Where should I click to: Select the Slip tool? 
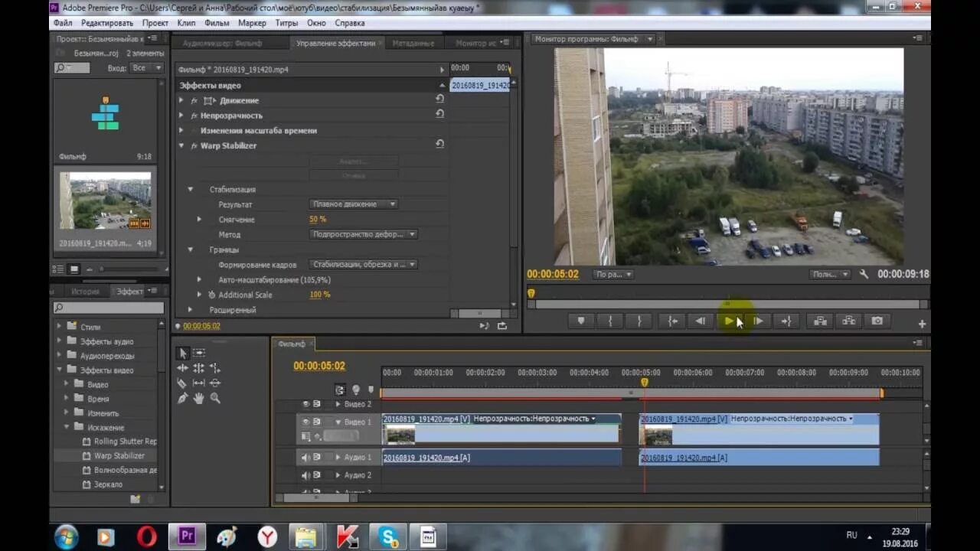tap(199, 383)
